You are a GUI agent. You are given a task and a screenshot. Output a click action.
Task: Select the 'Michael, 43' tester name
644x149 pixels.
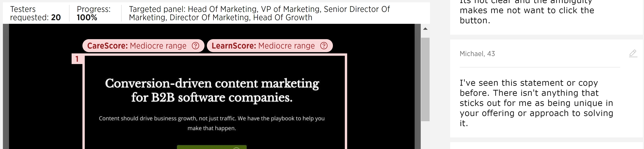(x=477, y=54)
